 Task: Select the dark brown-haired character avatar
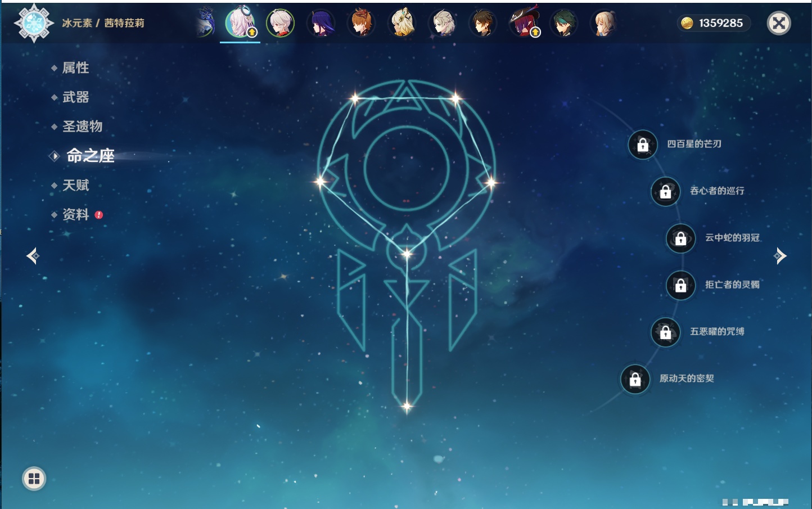point(482,23)
